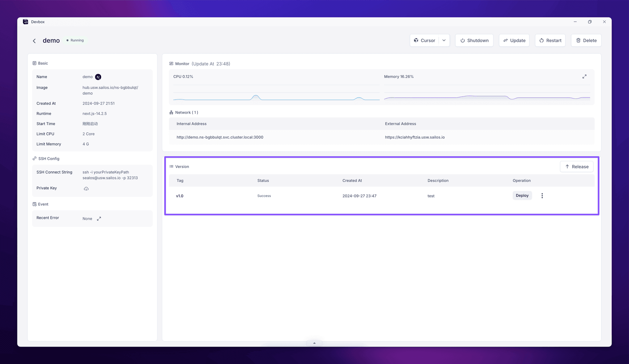Click the Network panel icon

coord(171,112)
